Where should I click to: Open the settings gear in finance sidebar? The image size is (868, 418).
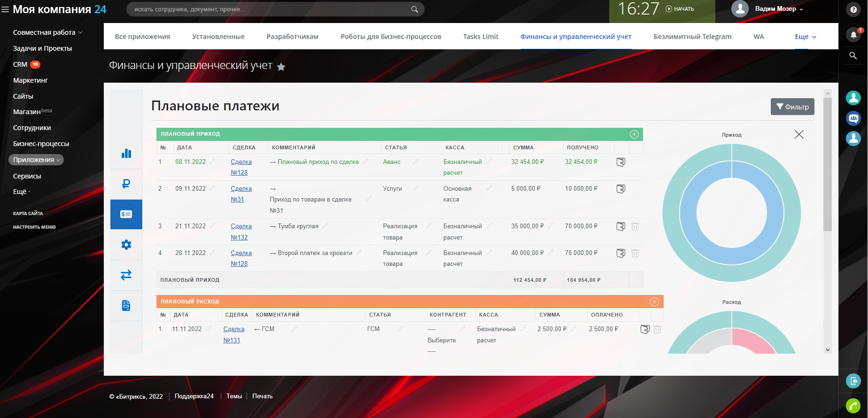pos(126,245)
